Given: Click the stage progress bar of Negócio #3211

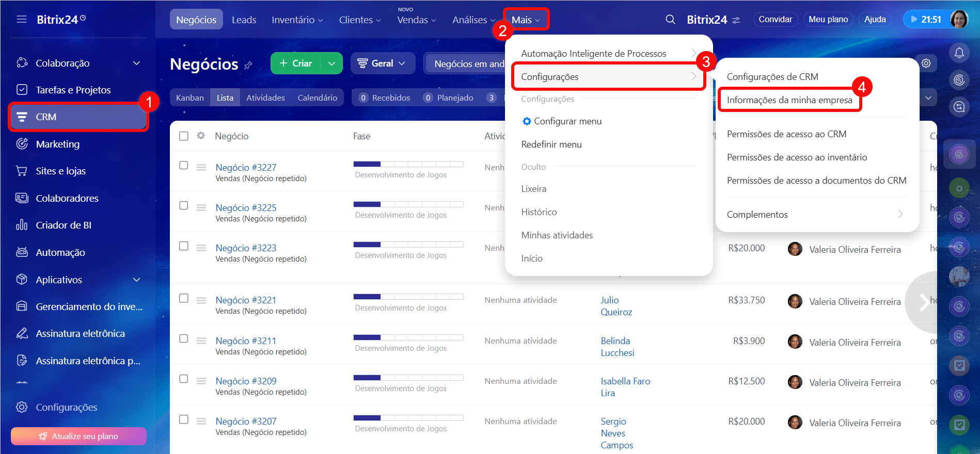Looking at the screenshot, I should point(408,338).
